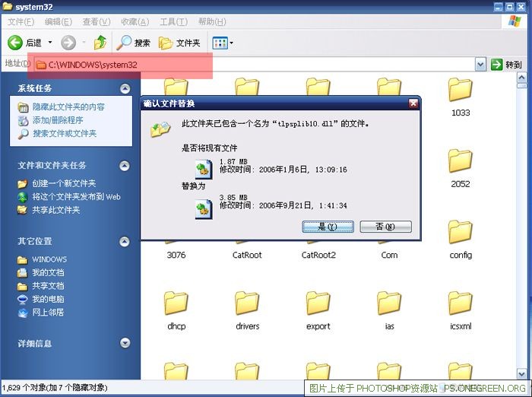Click the file list scroll up arrow

521,78
